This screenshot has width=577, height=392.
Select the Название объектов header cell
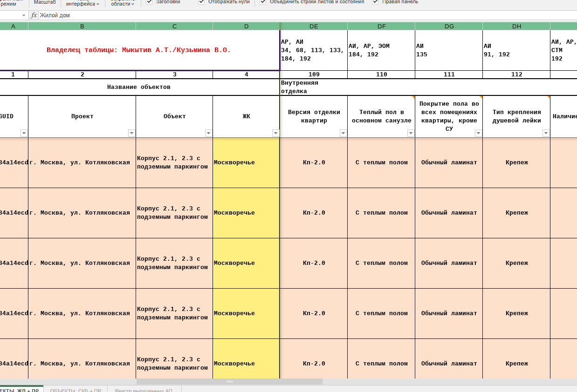click(139, 87)
